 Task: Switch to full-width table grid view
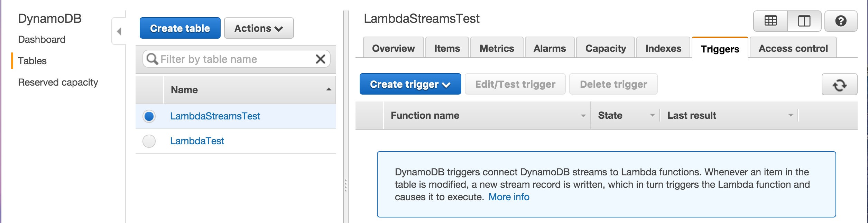(x=770, y=21)
